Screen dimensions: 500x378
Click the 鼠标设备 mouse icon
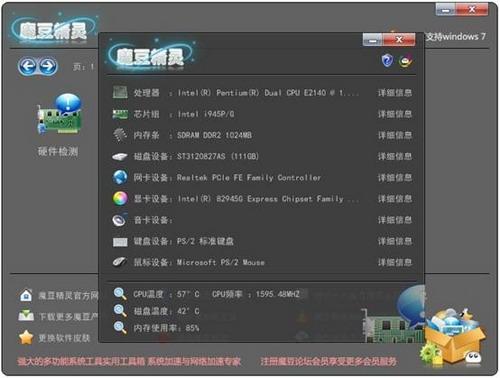(120, 262)
